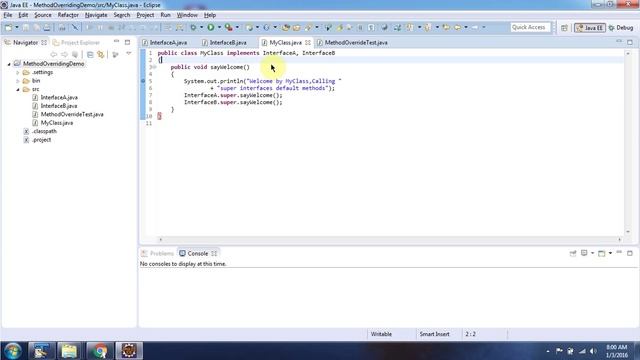Collapse the src folder
The image size is (640, 360).
(x=18, y=89)
